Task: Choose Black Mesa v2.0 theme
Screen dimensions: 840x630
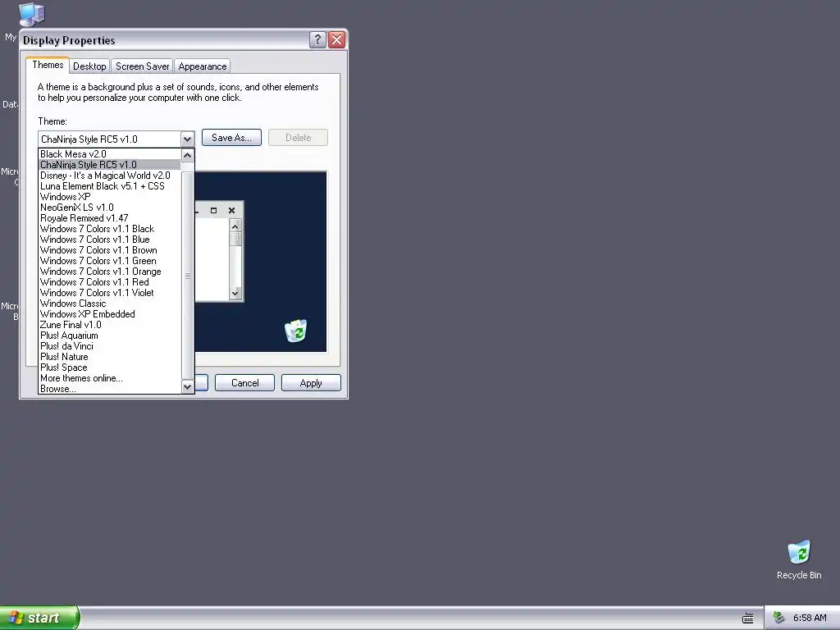Action: coord(111,154)
